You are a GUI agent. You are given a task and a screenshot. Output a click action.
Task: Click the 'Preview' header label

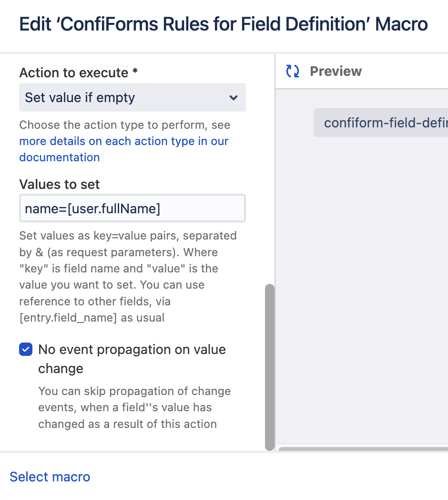click(336, 72)
